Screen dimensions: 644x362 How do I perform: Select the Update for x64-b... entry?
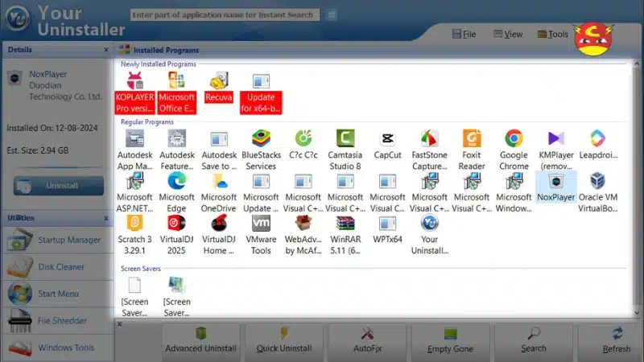(x=261, y=93)
